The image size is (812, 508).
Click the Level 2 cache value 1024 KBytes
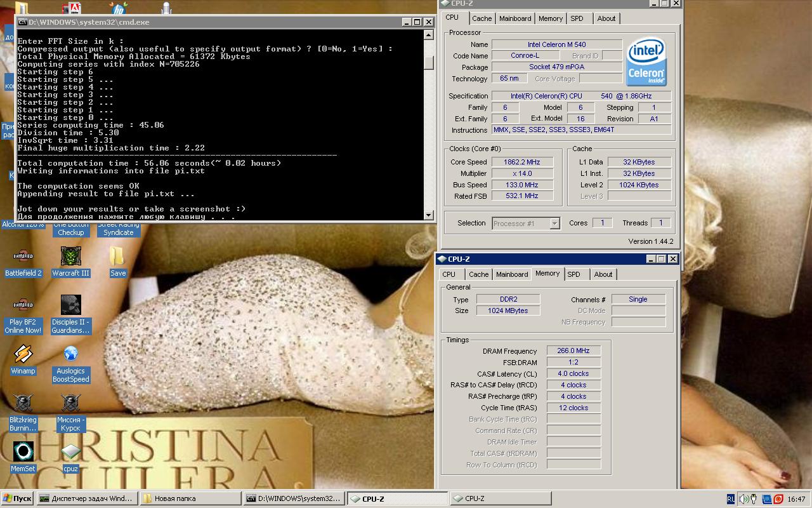pos(639,185)
